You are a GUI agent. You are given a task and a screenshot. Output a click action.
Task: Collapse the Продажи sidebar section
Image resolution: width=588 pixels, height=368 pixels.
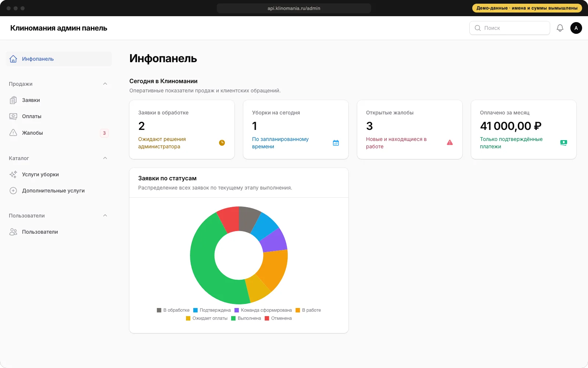(105, 84)
